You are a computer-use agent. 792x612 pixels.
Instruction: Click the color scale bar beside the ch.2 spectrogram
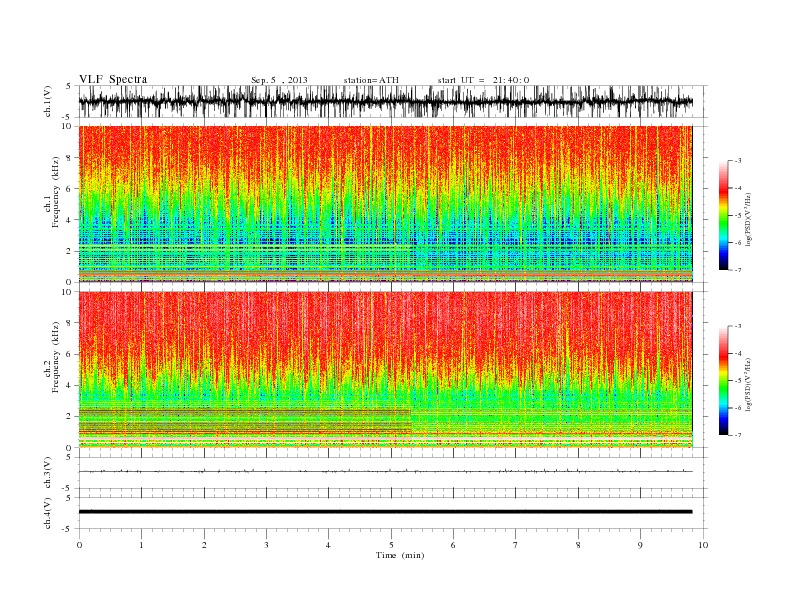click(723, 381)
